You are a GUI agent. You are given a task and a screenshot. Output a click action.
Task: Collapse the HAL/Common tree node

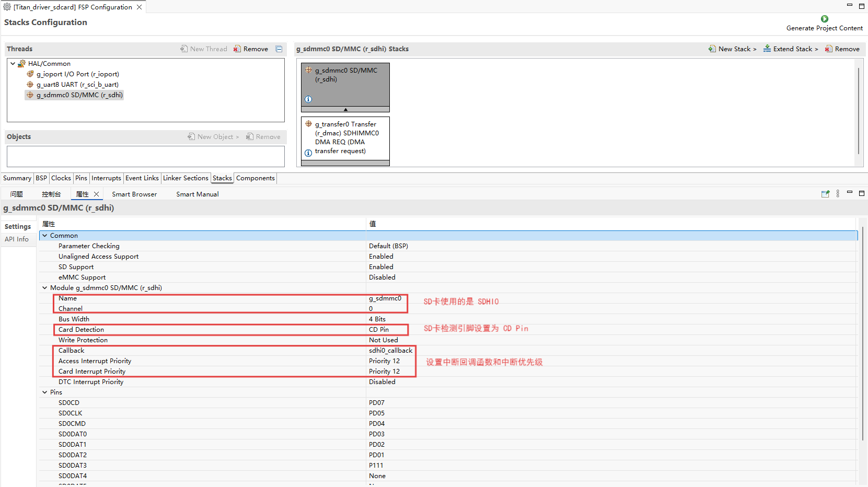tap(13, 64)
